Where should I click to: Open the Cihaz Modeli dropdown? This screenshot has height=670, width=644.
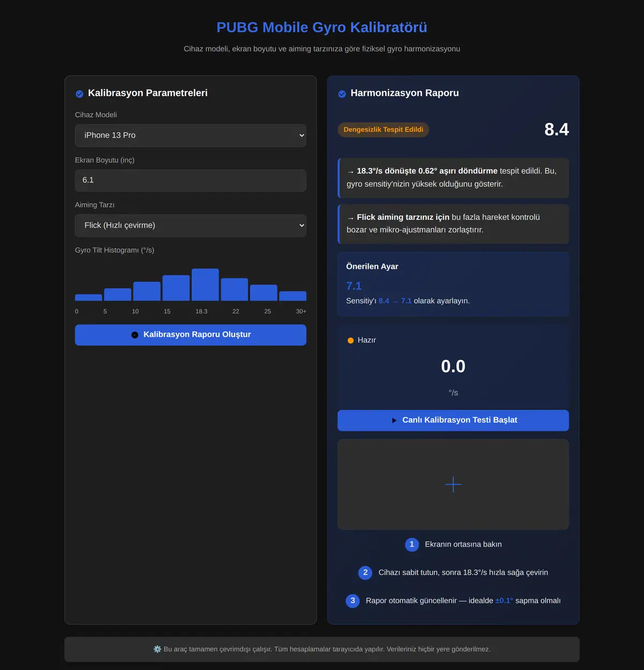pos(191,136)
